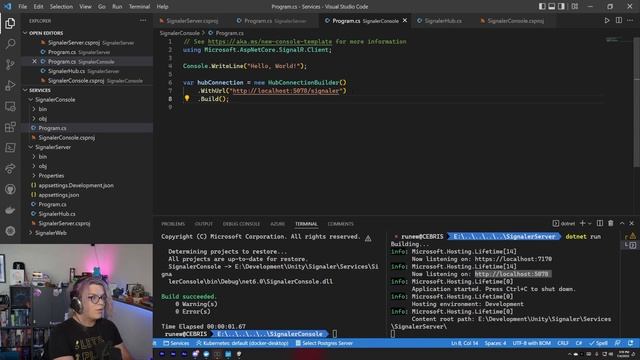Switch to SignalerConsole.csproj editor tab

515,20
